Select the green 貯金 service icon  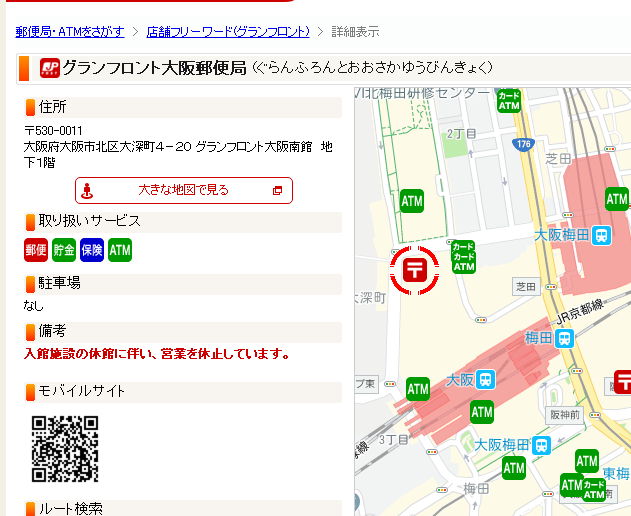tap(64, 250)
